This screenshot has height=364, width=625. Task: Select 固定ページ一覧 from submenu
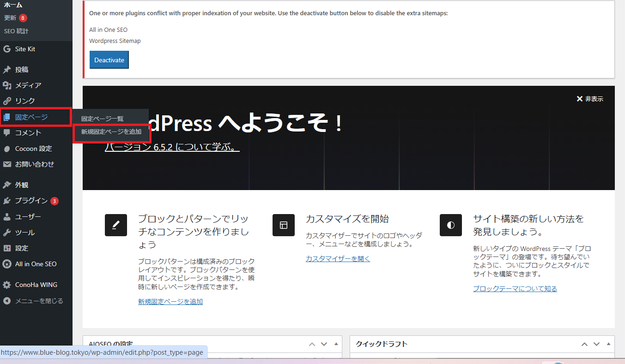(x=103, y=119)
